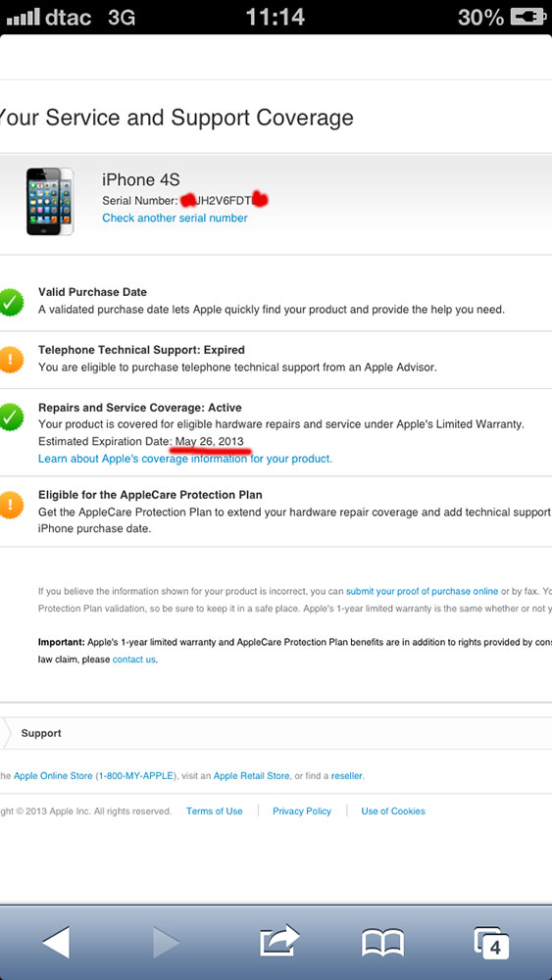Select the Support breadcrumb item
552x980 pixels.
(41, 733)
